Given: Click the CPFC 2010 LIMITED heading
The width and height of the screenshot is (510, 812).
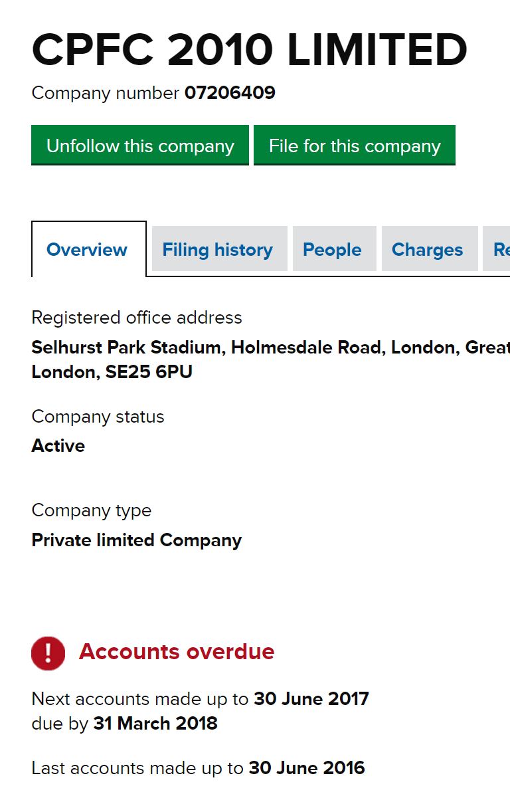Looking at the screenshot, I should pos(249,51).
